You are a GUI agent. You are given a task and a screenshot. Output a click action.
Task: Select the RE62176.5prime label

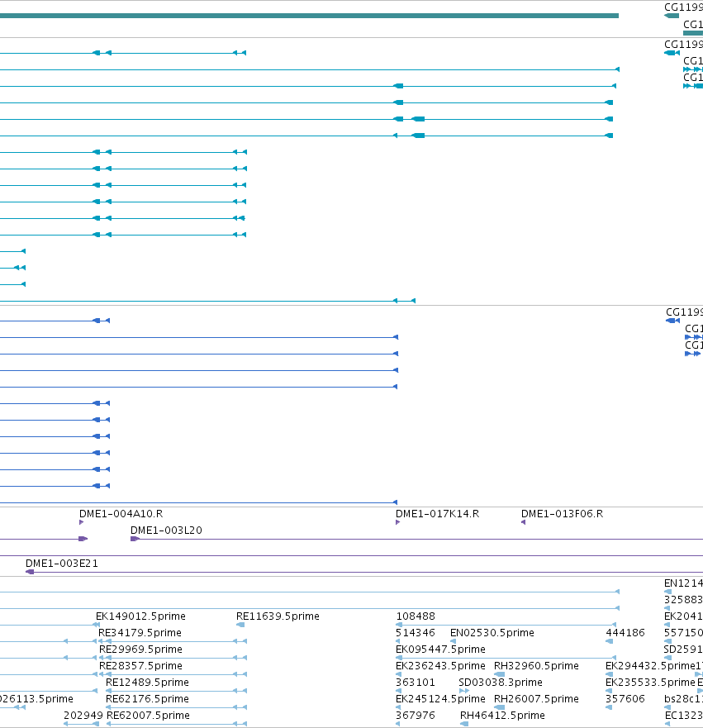(147, 699)
